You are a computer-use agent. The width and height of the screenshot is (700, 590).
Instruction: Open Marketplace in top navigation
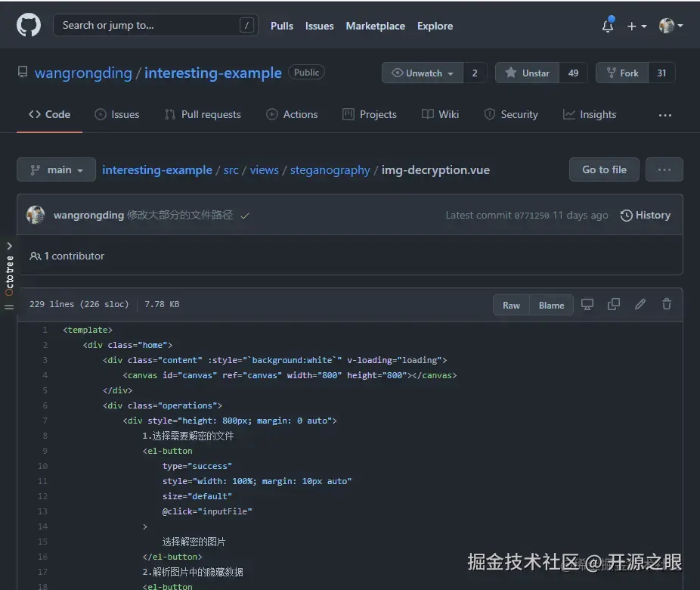coord(376,26)
